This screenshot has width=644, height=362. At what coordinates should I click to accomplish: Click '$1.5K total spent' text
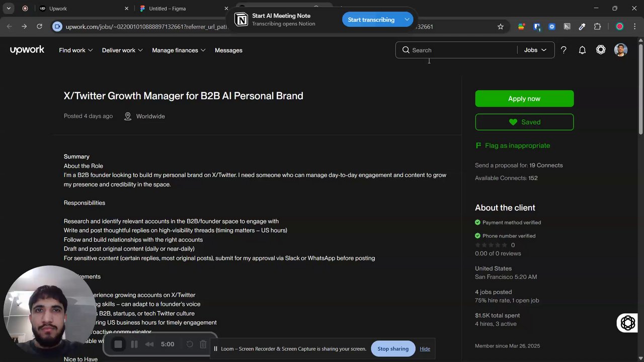[498, 315]
